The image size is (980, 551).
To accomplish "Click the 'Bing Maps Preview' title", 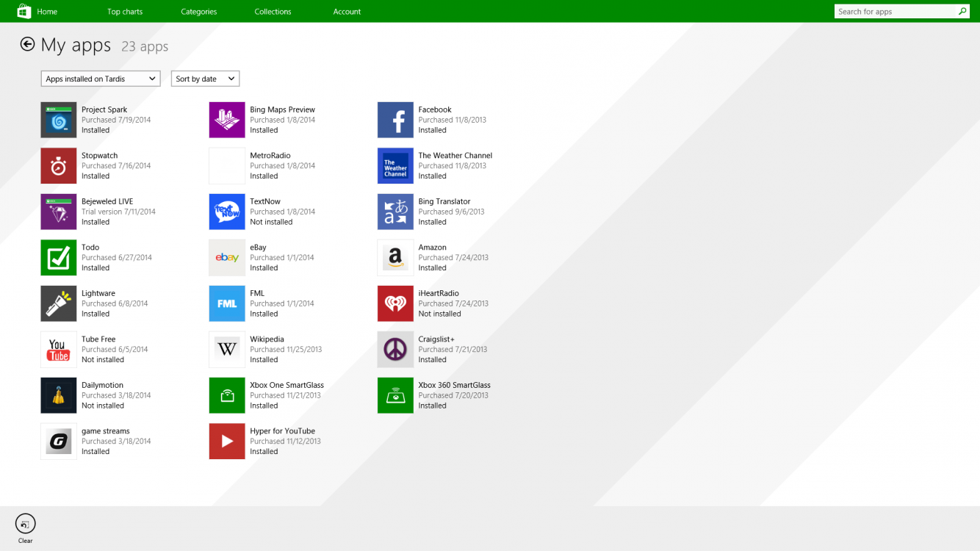I will 282,109.
